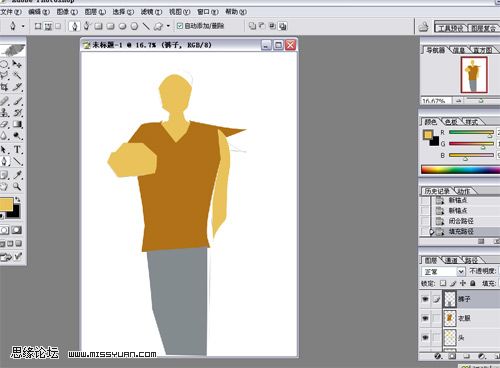Choose the Rounded Rectangle shape in options bar
500x368 pixels.
pyautogui.click(x=110, y=26)
